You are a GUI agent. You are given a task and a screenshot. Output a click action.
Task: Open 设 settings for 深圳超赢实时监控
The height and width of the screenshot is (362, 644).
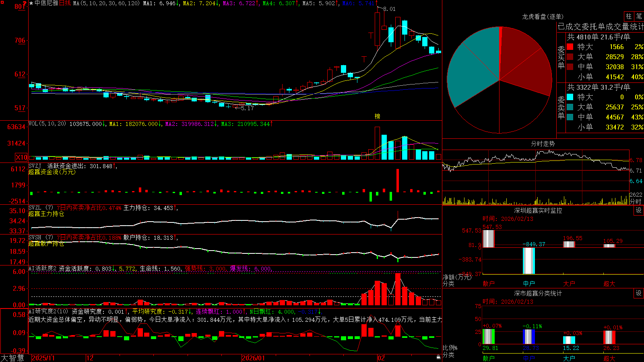(x=638, y=210)
